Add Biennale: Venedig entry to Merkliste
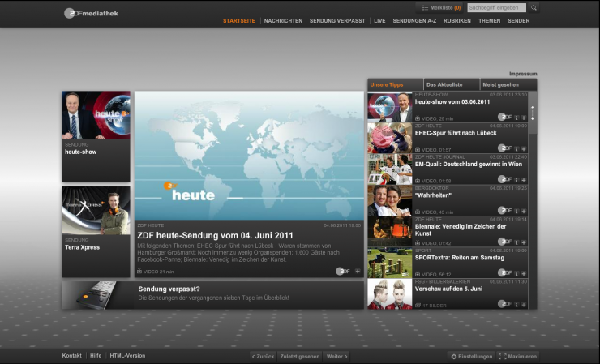Image resolution: width=600 pixels, height=364 pixels. (x=524, y=242)
